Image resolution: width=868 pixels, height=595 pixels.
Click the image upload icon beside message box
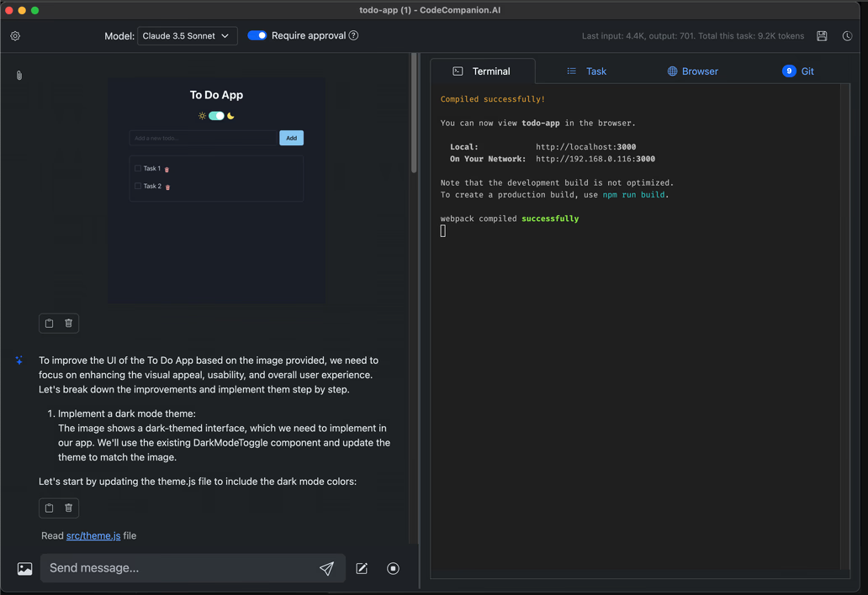pyautogui.click(x=25, y=568)
